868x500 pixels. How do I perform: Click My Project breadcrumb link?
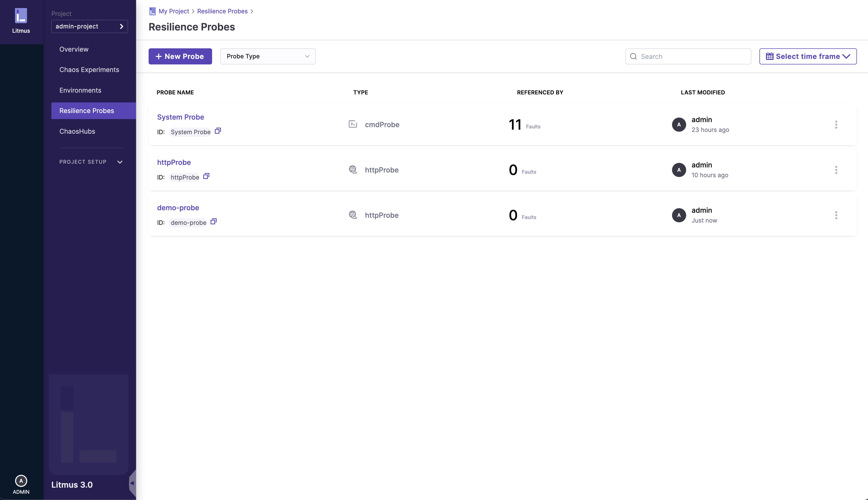tap(174, 11)
